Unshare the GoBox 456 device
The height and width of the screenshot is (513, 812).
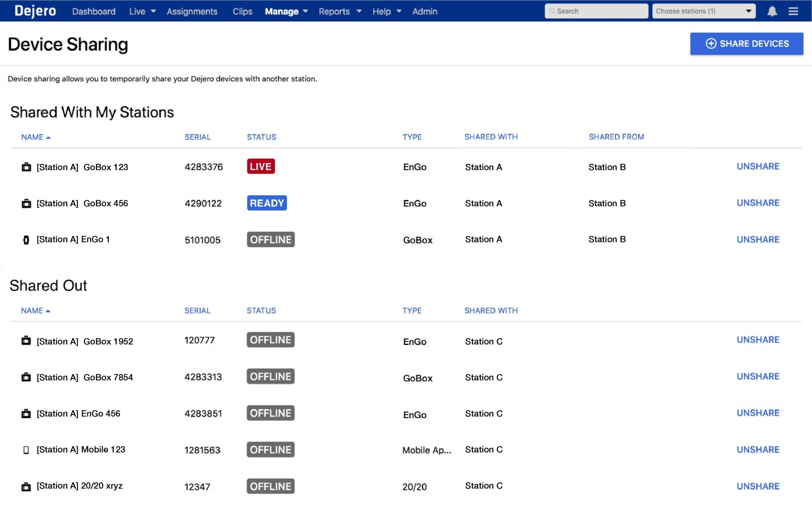[x=758, y=203]
